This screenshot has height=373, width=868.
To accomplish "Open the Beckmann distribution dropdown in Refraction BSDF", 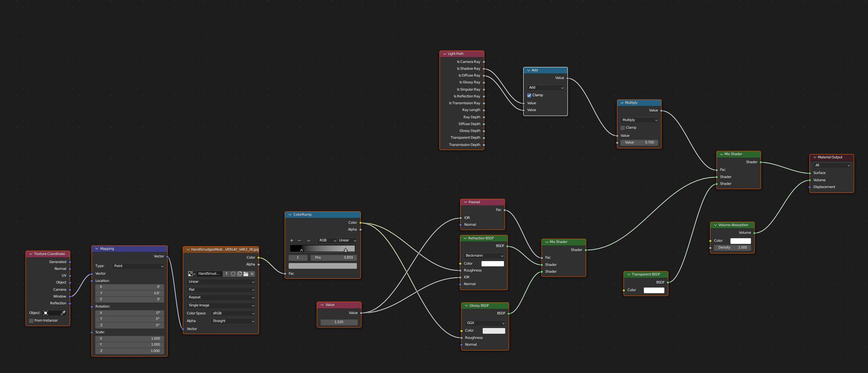I will pos(484,255).
